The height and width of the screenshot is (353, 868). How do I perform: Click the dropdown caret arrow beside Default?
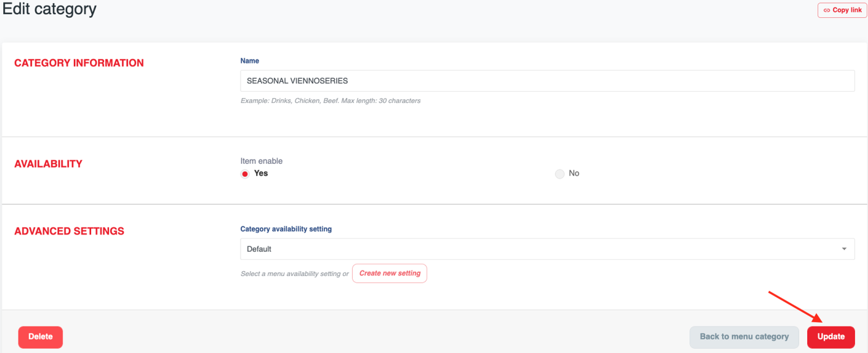click(x=844, y=249)
